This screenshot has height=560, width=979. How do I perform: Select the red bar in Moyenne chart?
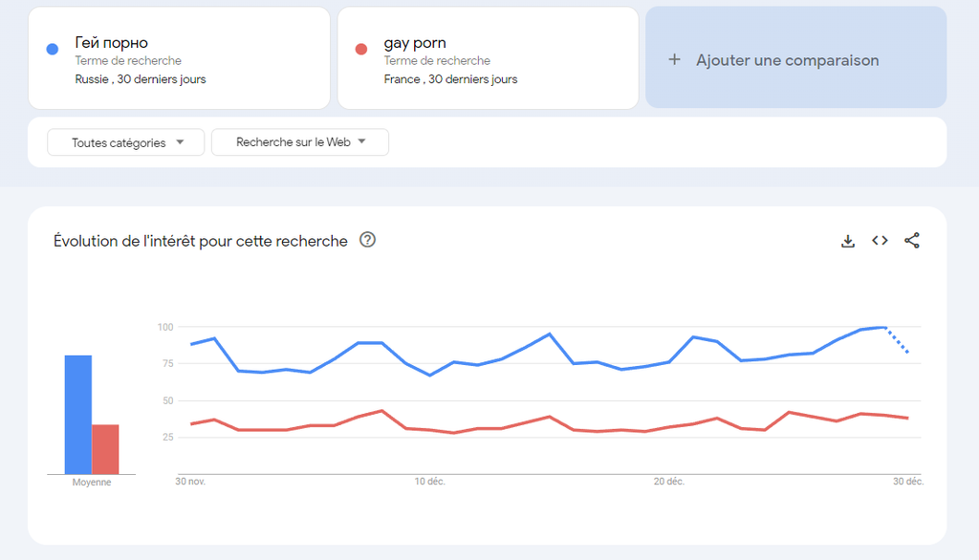coord(105,449)
